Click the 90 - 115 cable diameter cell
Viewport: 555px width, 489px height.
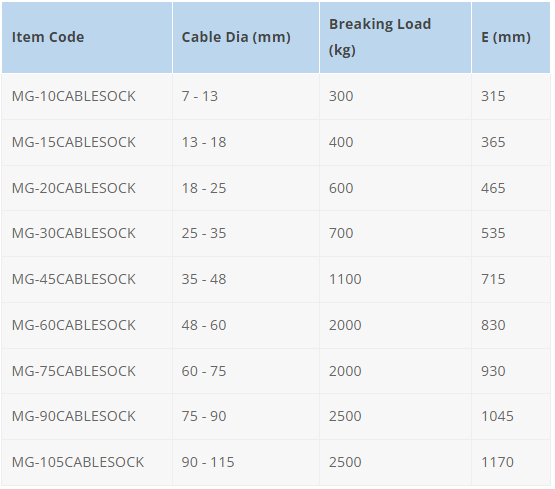246,462
